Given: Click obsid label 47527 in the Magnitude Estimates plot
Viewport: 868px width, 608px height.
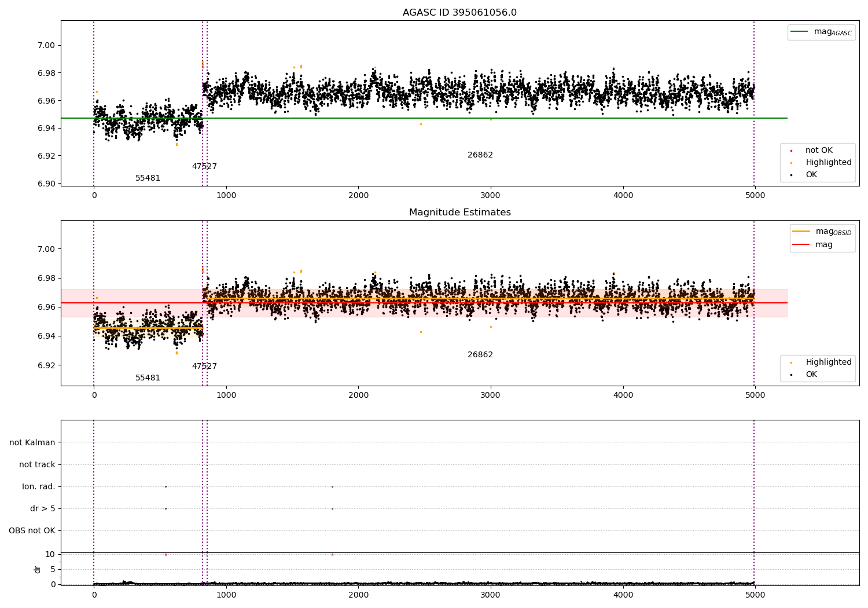Looking at the screenshot, I should point(205,367).
